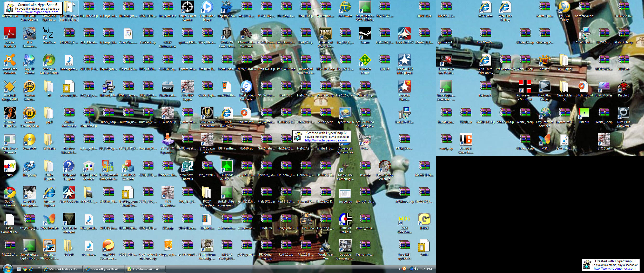The image size is (644, 273).
Task: Click the JSGME desktop icon
Action: point(424,222)
